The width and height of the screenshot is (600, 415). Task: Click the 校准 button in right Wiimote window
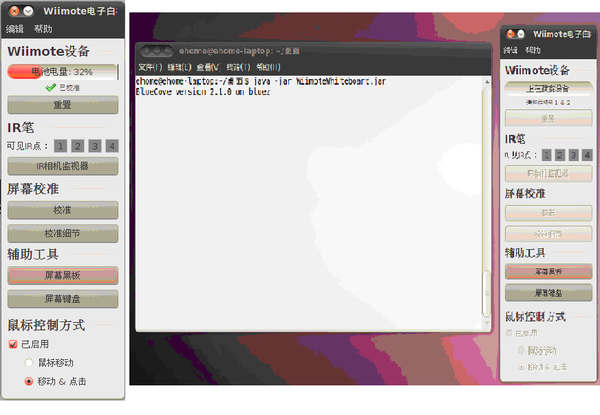(548, 213)
